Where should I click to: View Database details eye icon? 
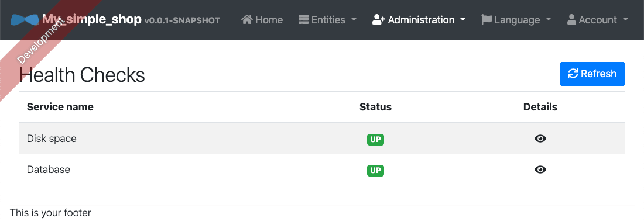pyautogui.click(x=540, y=170)
